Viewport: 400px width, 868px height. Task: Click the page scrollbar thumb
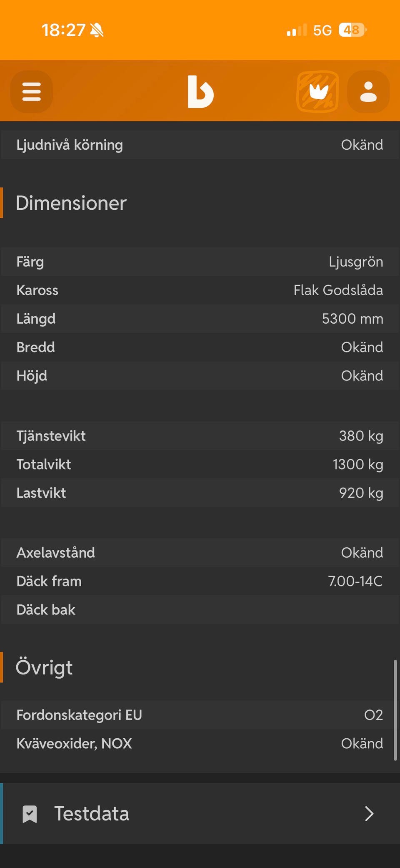[395, 710]
